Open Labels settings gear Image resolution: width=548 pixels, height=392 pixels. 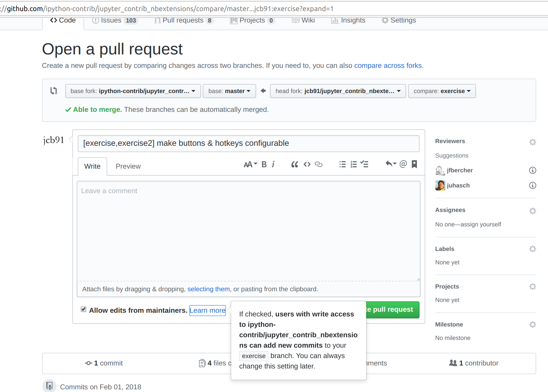point(532,249)
